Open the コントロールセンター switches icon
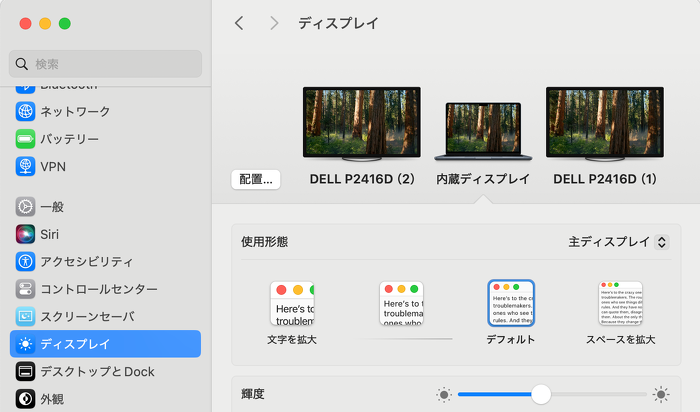700x412 pixels. pyautogui.click(x=25, y=289)
